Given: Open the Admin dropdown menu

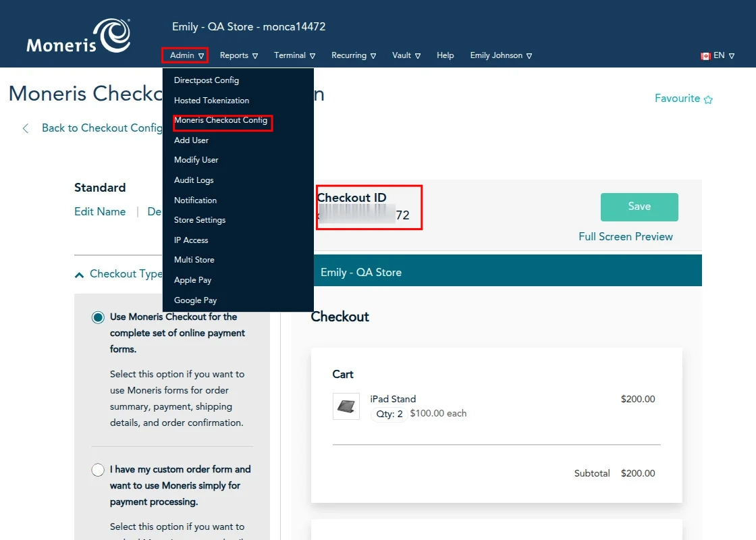Looking at the screenshot, I should [x=186, y=55].
